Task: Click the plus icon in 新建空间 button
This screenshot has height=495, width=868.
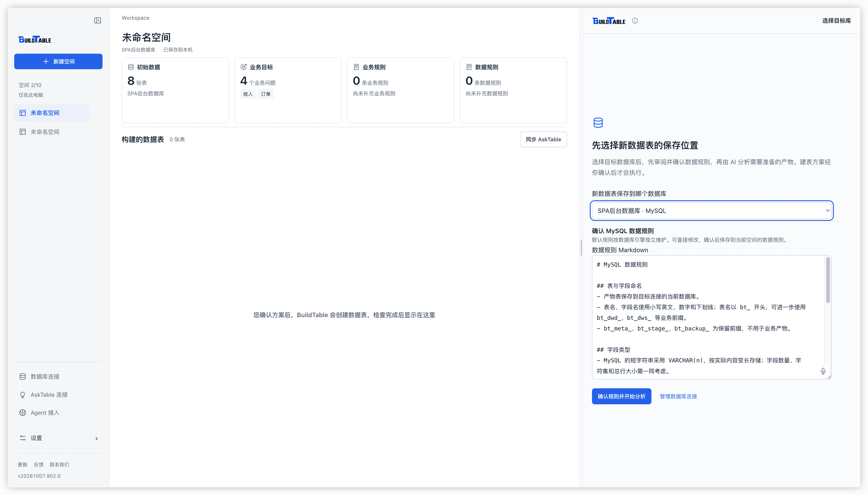Action: pyautogui.click(x=46, y=61)
